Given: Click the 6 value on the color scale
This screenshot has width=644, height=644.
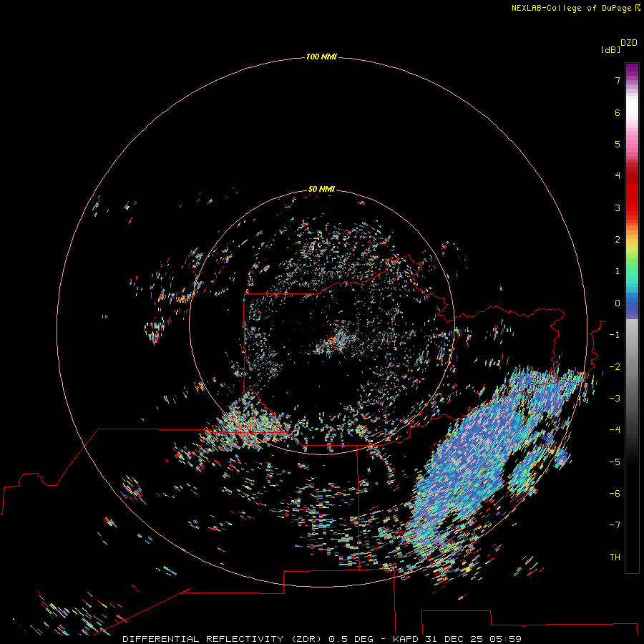Looking at the screenshot, I should pyautogui.click(x=618, y=112).
